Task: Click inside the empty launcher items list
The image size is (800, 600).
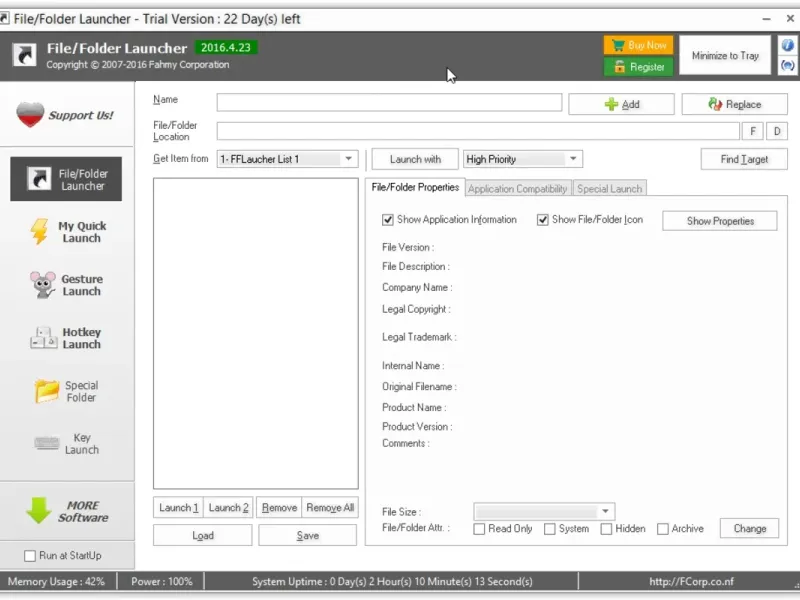Action: pos(256,334)
